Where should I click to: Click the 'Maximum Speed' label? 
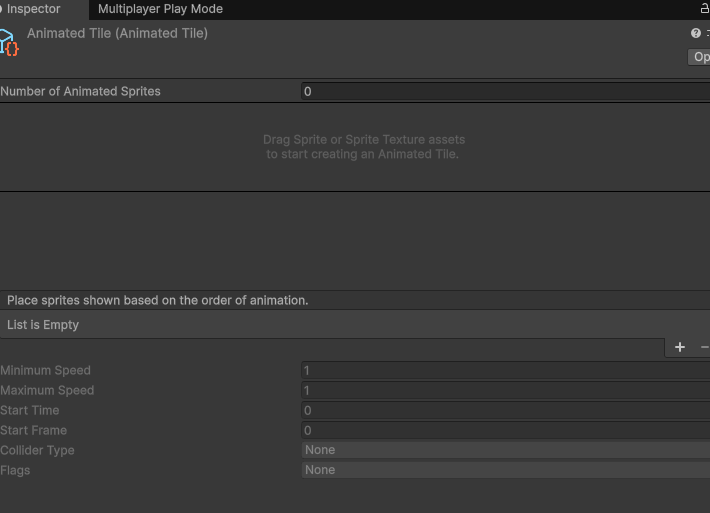(x=47, y=390)
